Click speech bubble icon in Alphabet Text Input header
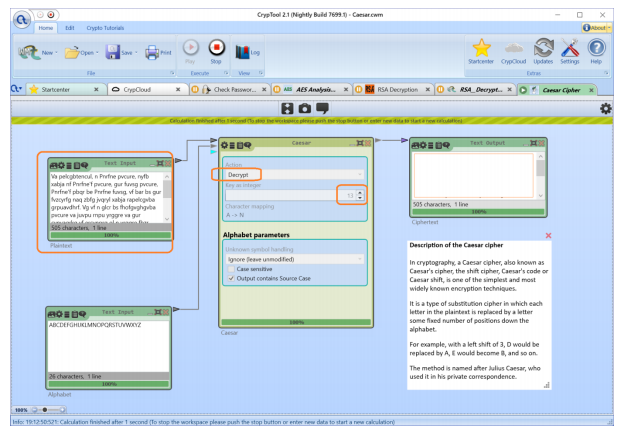The image size is (621, 437). tap(82, 314)
